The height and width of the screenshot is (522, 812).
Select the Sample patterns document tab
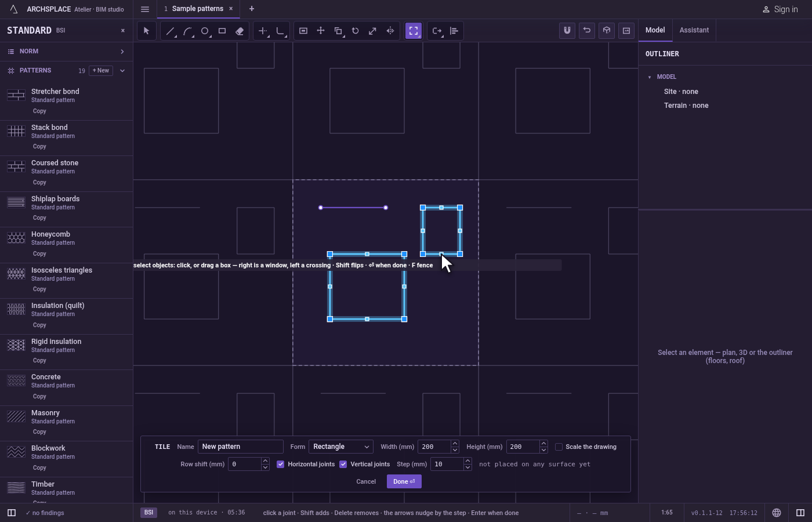pyautogui.click(x=197, y=9)
